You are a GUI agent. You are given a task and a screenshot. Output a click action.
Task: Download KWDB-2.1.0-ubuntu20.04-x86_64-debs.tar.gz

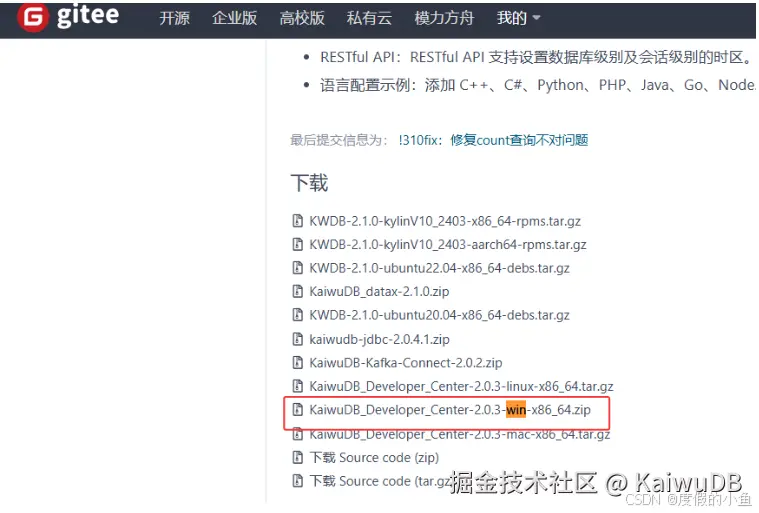[x=439, y=315]
